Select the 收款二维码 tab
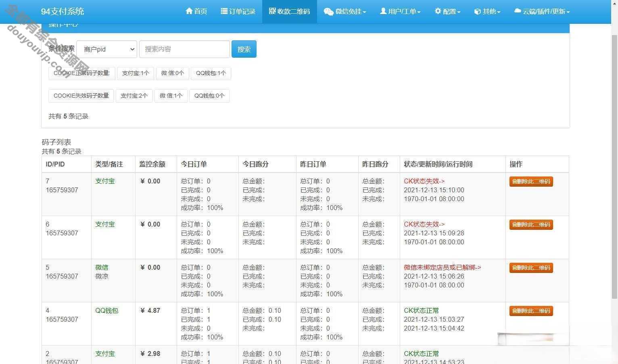Viewport: 618px width, 364px height. coord(289,11)
